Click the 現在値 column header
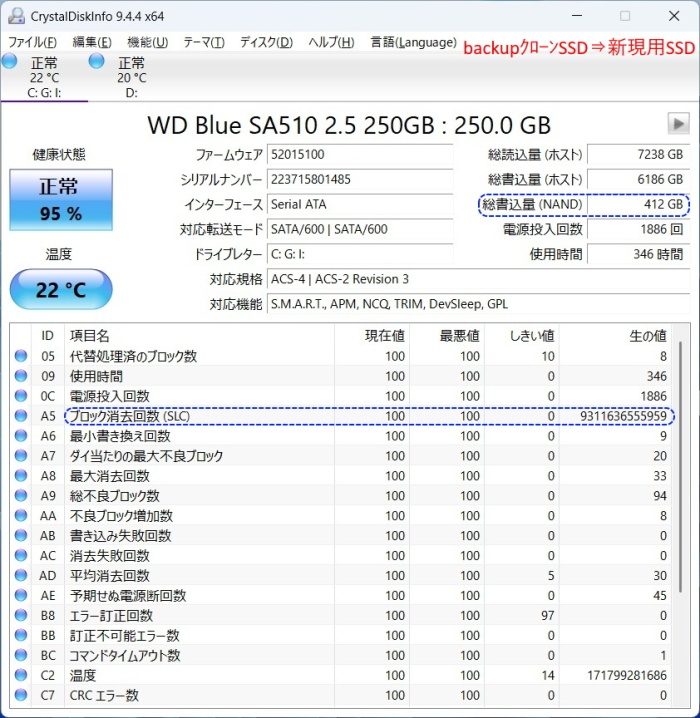 click(x=372, y=336)
